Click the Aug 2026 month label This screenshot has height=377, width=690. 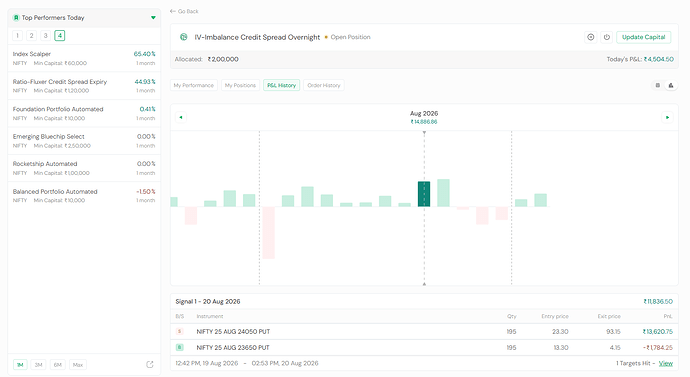[424, 113]
